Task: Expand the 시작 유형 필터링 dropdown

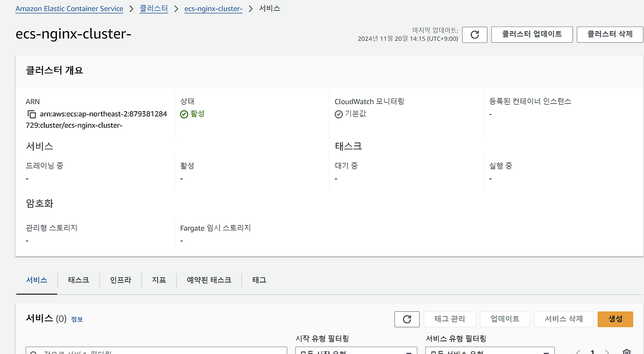Action: [356, 351]
